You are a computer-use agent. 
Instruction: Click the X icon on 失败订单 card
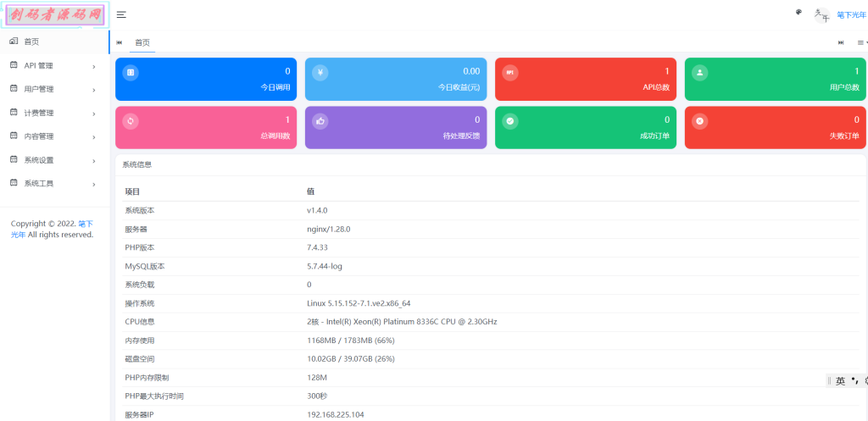(x=700, y=121)
